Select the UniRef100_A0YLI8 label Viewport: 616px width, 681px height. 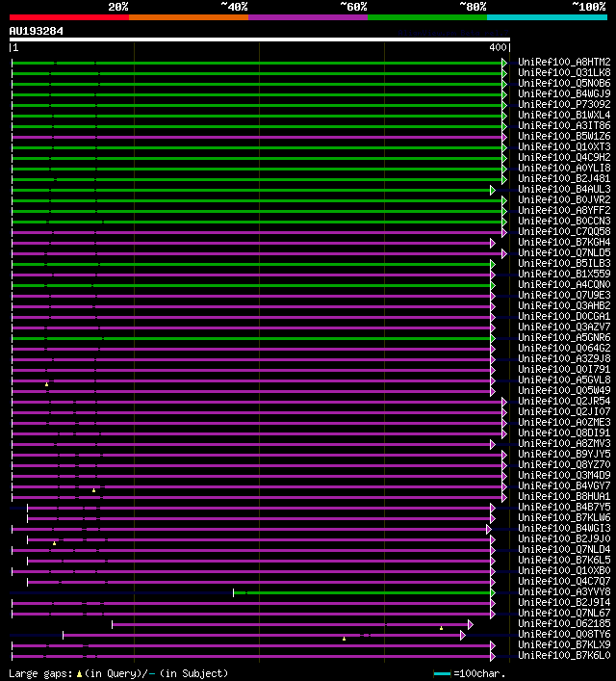click(564, 168)
